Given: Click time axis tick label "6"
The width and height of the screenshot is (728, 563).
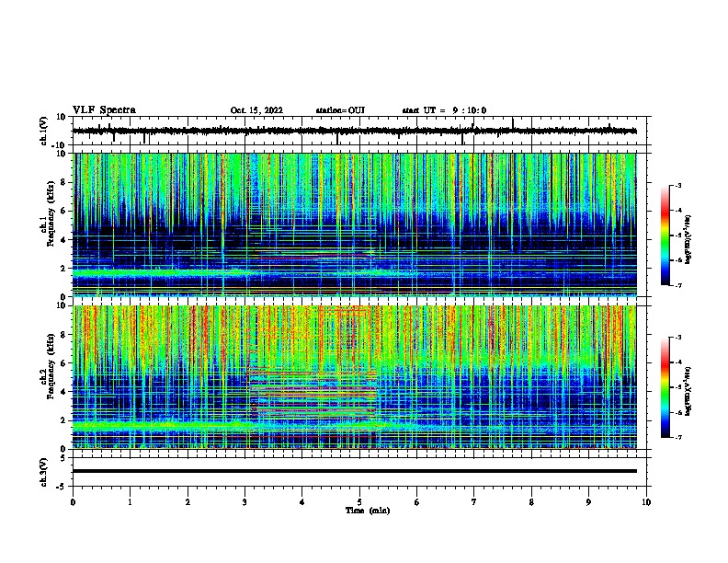Looking at the screenshot, I should pyautogui.click(x=417, y=502).
